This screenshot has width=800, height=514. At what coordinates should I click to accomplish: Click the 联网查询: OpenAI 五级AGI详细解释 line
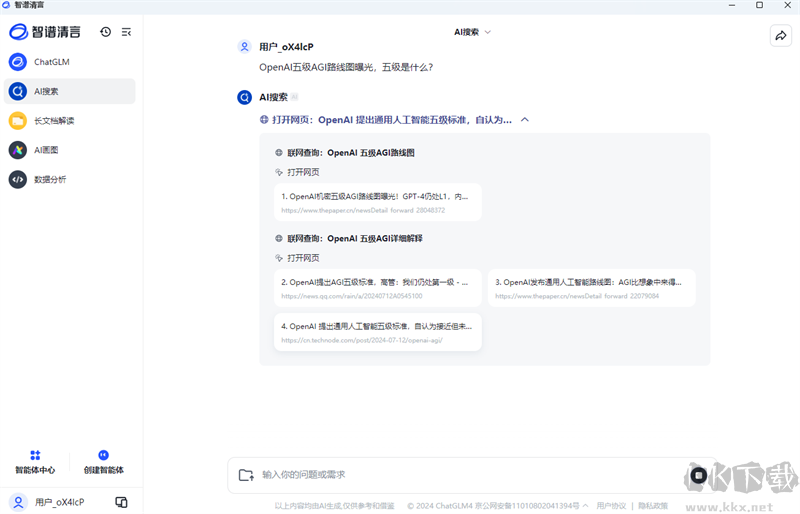[x=355, y=238]
